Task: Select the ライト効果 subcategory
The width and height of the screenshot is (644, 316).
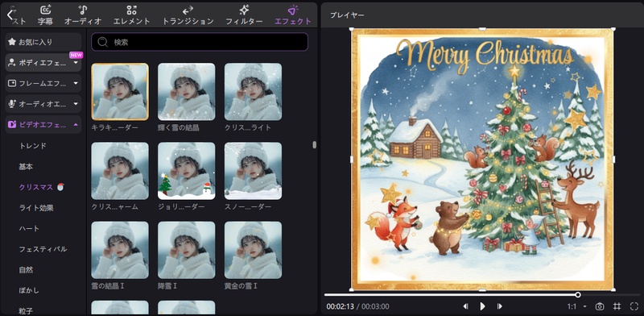Action: pyautogui.click(x=36, y=208)
